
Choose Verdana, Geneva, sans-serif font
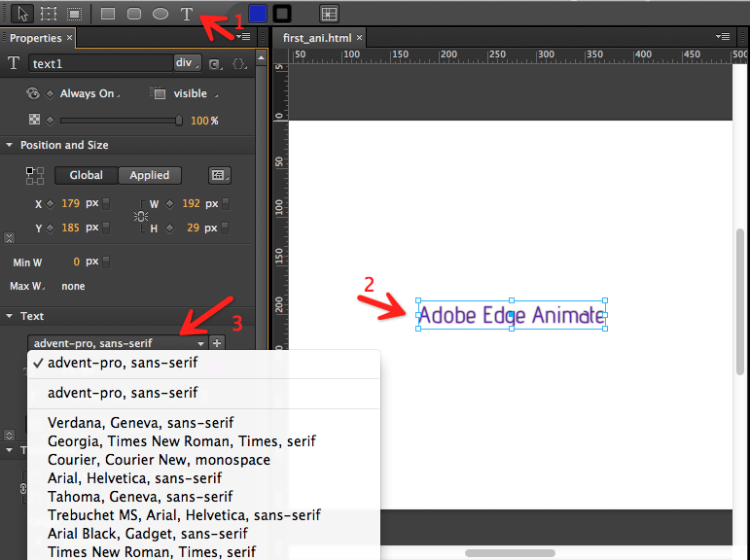[203, 423]
